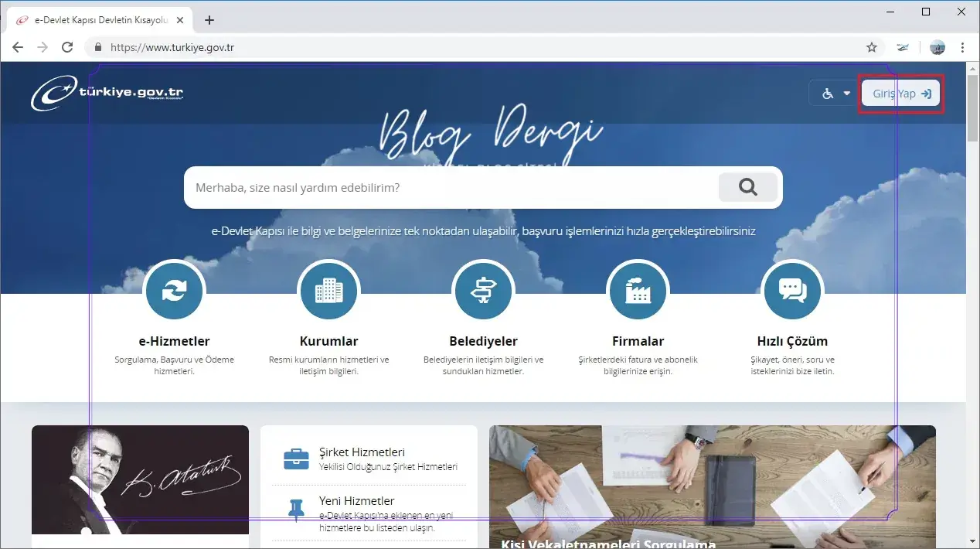The image size is (980, 549).
Task: Expand the accessibility dropdown arrow
Action: click(x=846, y=93)
